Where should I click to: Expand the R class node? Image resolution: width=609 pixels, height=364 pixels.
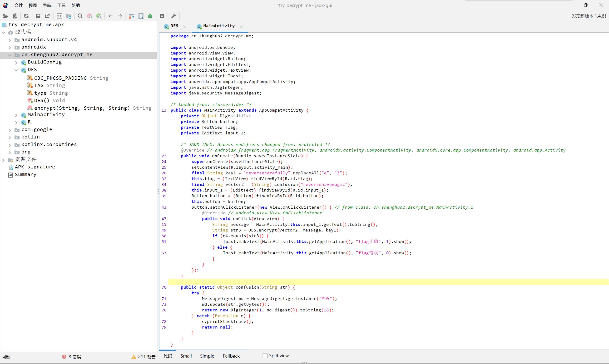coord(16,122)
